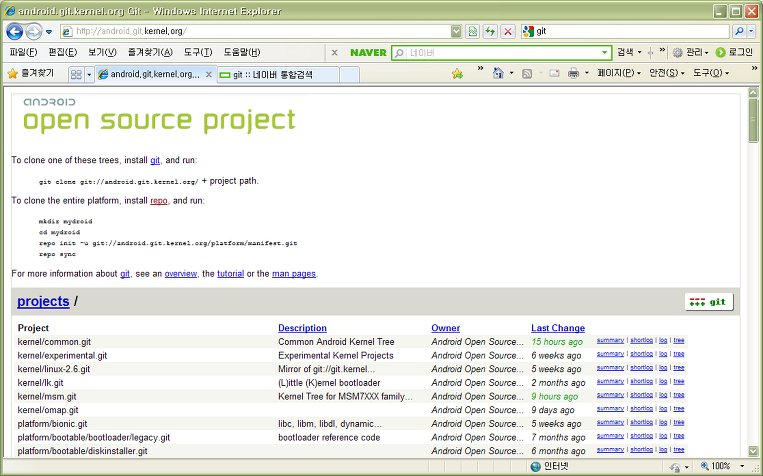Open the 즐겨찾기 favorites star button
This screenshot has height=476, width=763.
[x=30, y=73]
